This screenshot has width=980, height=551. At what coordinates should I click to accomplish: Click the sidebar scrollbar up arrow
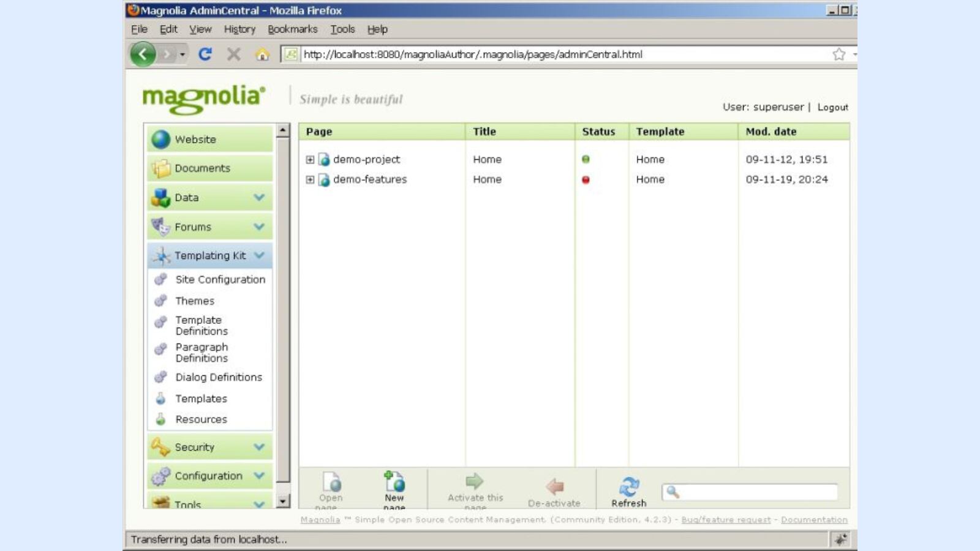282,130
